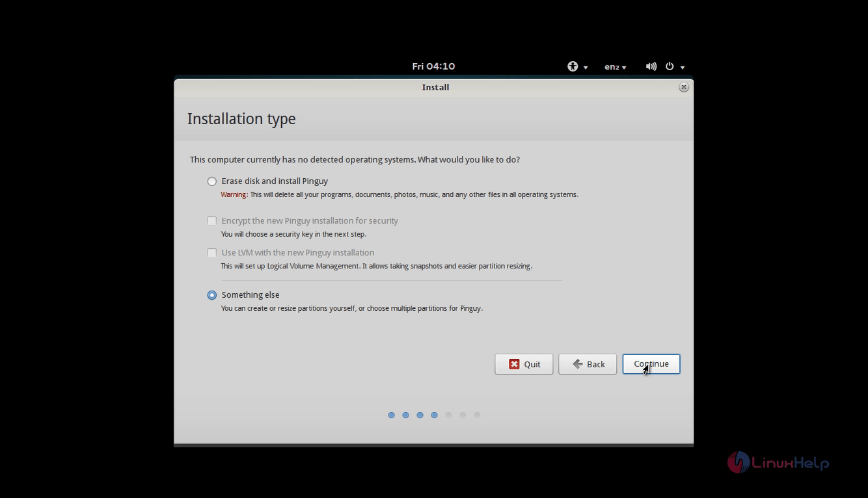This screenshot has height=498, width=868.
Task: Click the Logical Volume Management description text
Action: click(377, 266)
